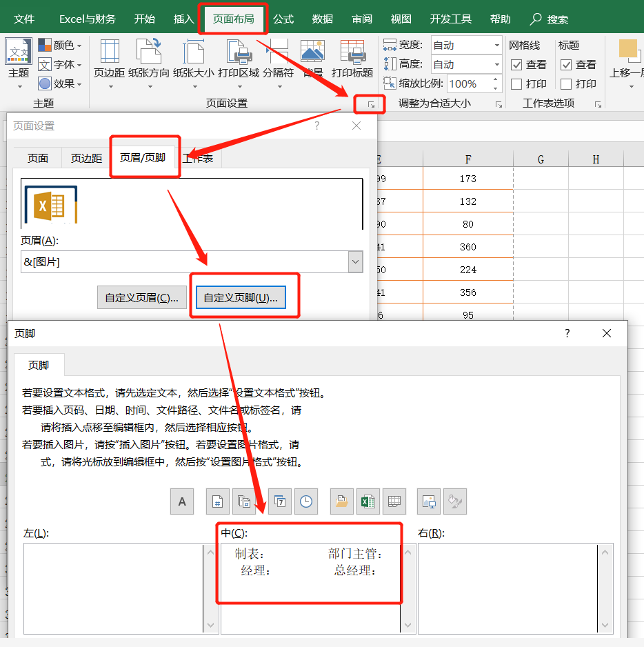644x647 pixels.
Task: Switch to View (视图) tab
Action: (x=401, y=19)
